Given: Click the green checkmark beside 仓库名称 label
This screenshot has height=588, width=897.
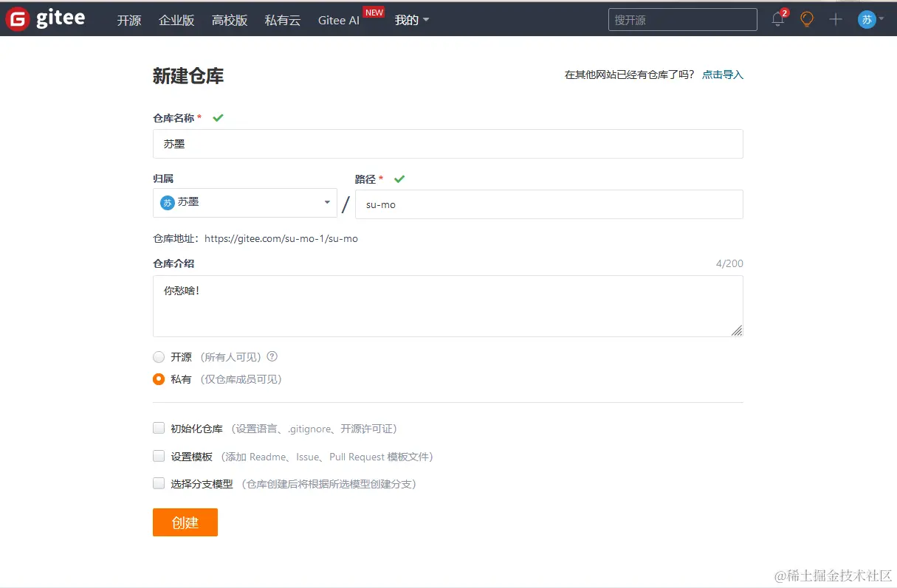Looking at the screenshot, I should click(217, 117).
